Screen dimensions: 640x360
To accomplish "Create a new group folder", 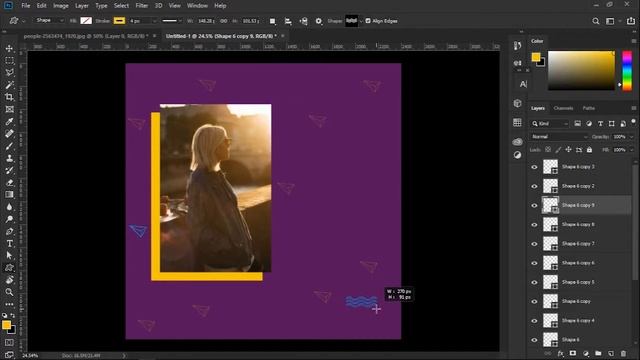I will (598, 353).
